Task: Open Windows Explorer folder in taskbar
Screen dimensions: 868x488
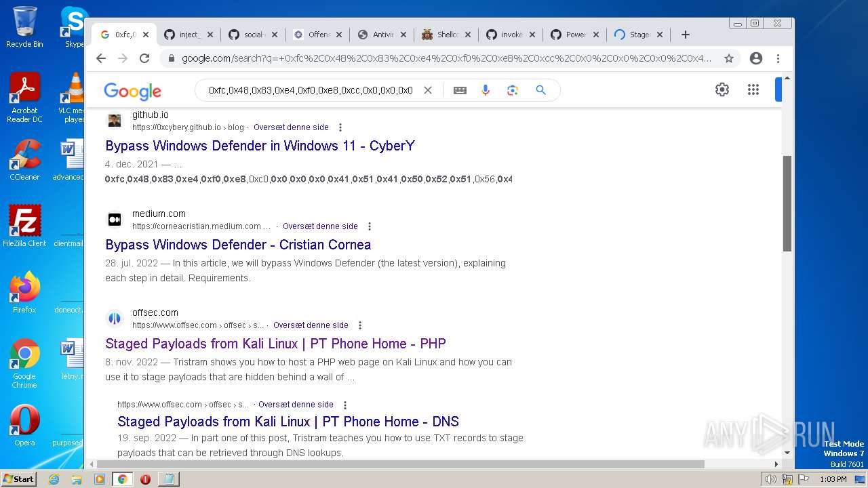Action: [x=77, y=479]
